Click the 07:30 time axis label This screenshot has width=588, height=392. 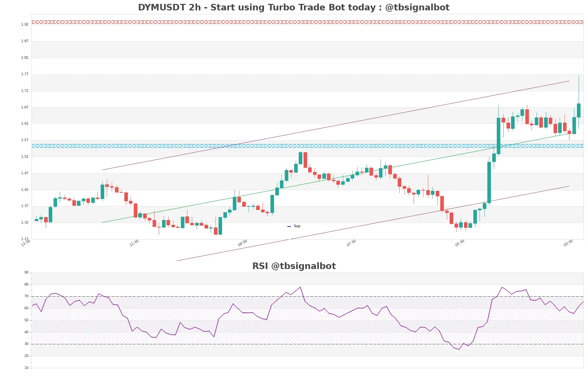[351, 243]
